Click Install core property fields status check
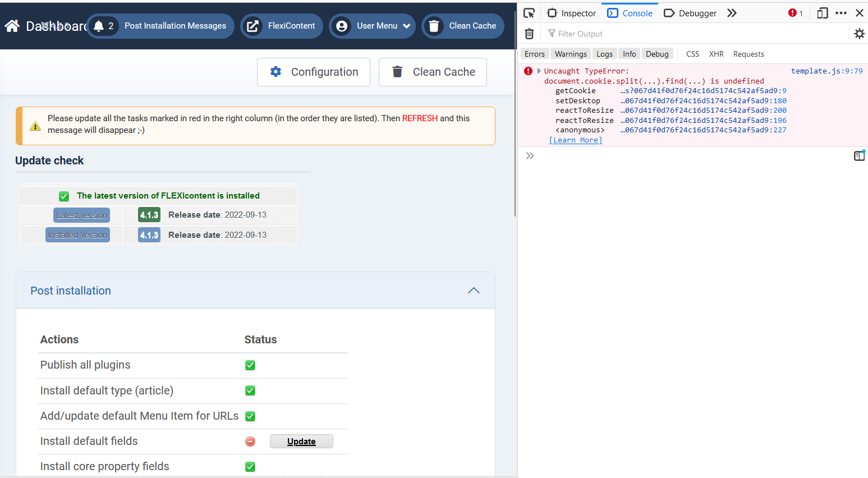 (x=250, y=467)
